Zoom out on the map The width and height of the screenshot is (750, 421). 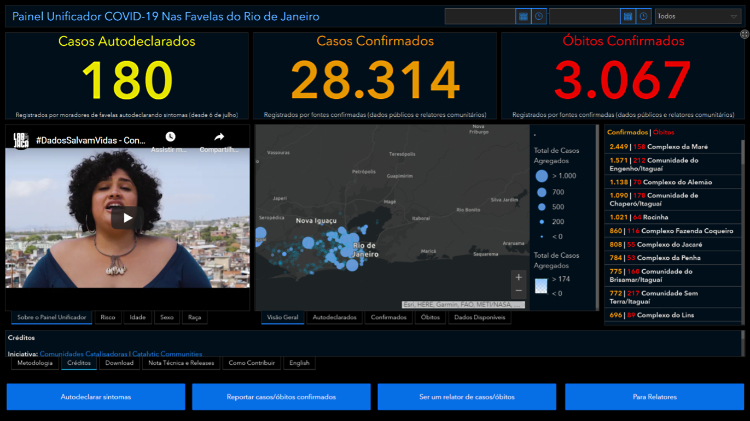517,292
